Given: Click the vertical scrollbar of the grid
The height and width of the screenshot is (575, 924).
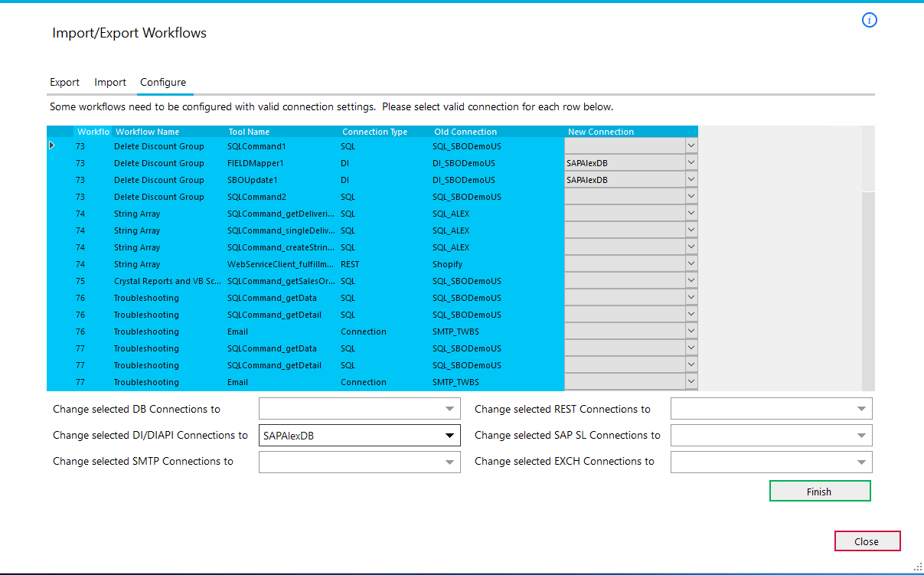Looking at the screenshot, I should click(868, 258).
